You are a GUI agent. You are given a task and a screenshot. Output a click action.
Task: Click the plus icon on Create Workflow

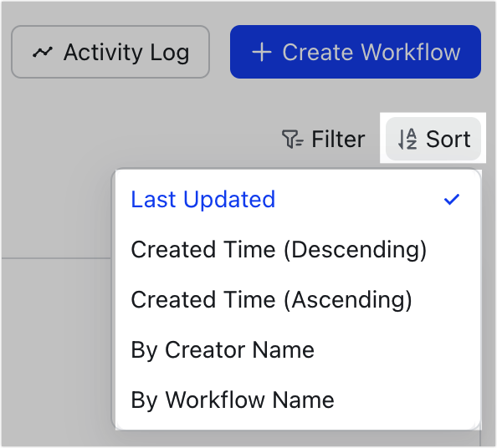(262, 53)
